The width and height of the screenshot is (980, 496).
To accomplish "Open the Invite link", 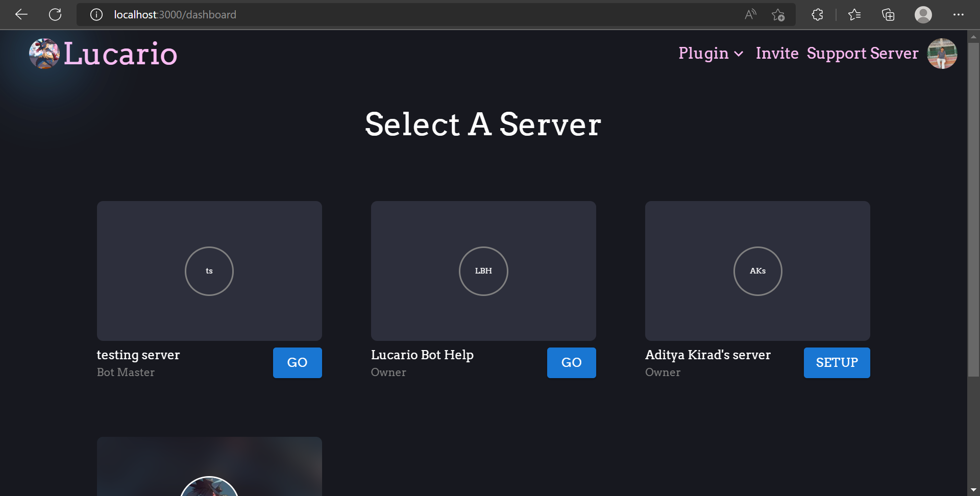I will coord(777,53).
